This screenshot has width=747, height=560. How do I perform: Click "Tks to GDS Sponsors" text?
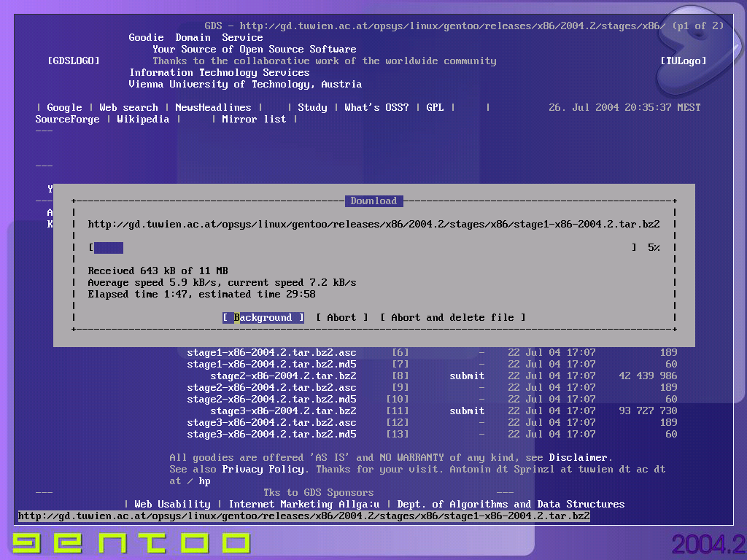(319, 493)
